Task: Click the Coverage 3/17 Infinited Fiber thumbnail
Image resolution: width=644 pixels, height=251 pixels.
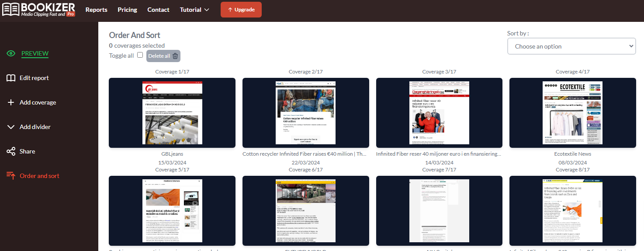Action: pyautogui.click(x=439, y=113)
